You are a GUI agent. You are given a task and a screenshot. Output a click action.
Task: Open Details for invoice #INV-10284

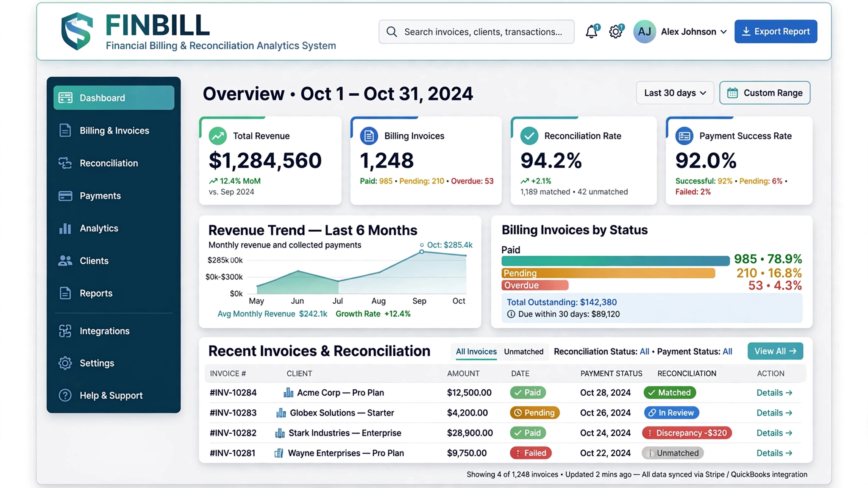coord(774,393)
